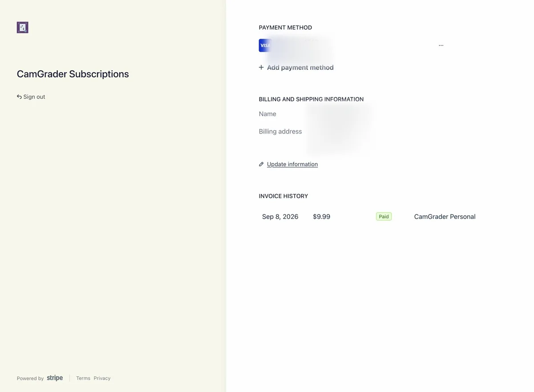Open the Update information link
534x392 pixels.
click(292, 164)
